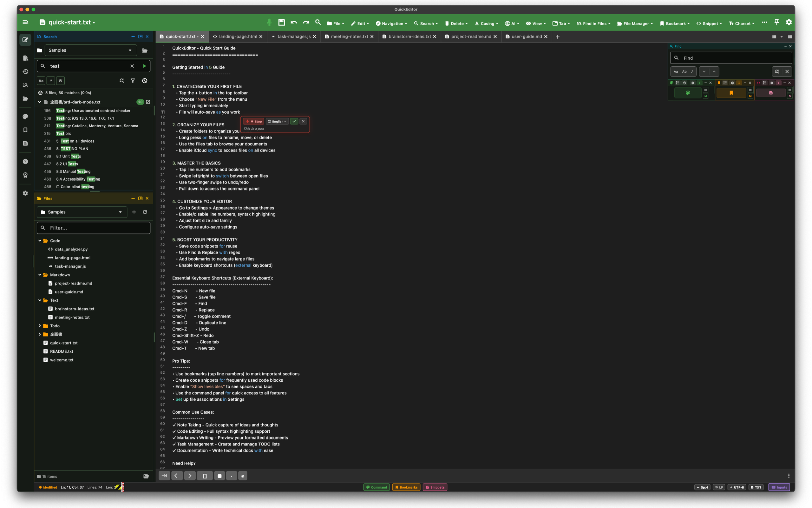The width and height of the screenshot is (812, 508).
Task: Click the palette icon in left sidebar
Action: (x=25, y=117)
